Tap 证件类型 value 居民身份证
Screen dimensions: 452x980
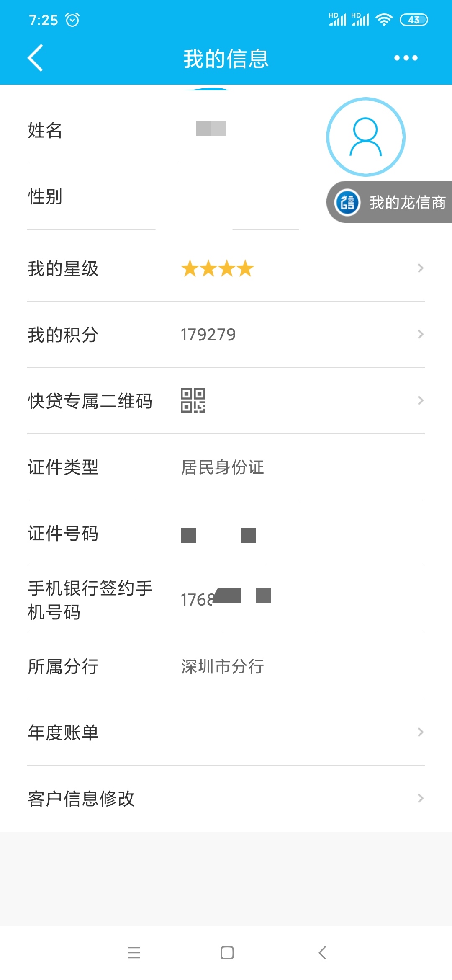click(222, 467)
